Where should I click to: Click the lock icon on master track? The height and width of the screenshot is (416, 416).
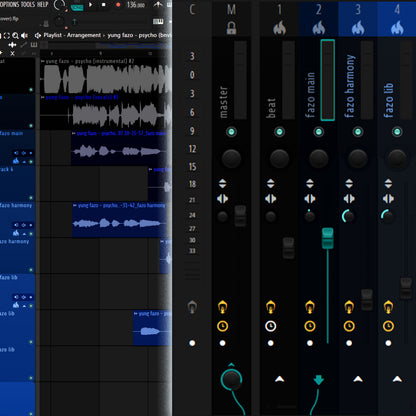point(231,28)
